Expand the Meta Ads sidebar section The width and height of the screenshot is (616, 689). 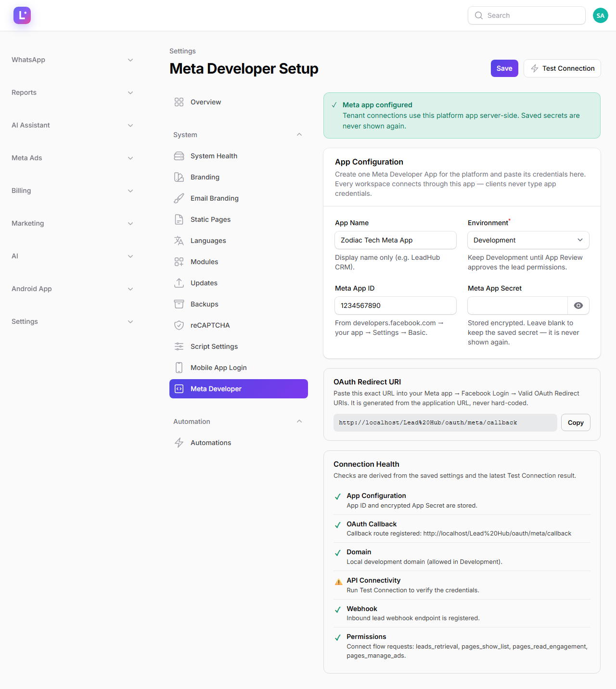coord(72,158)
